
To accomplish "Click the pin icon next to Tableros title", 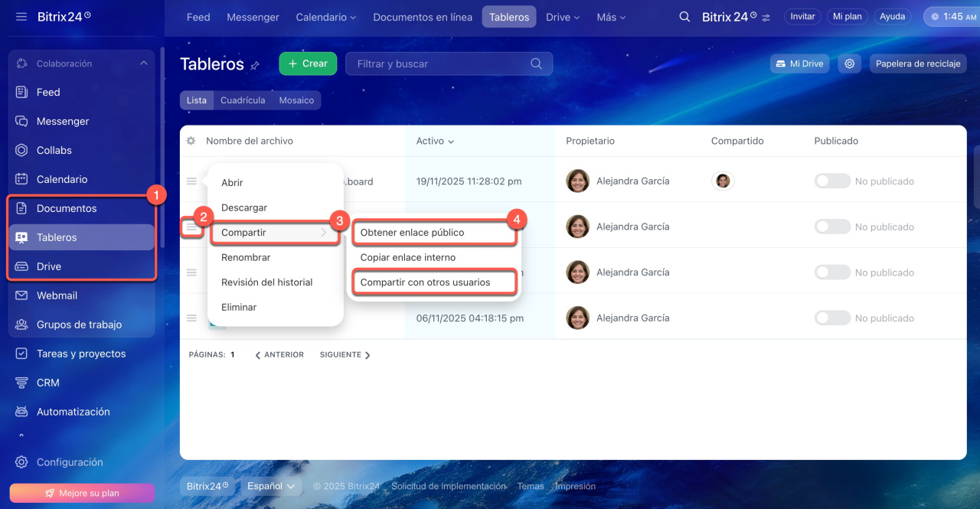I will [255, 66].
